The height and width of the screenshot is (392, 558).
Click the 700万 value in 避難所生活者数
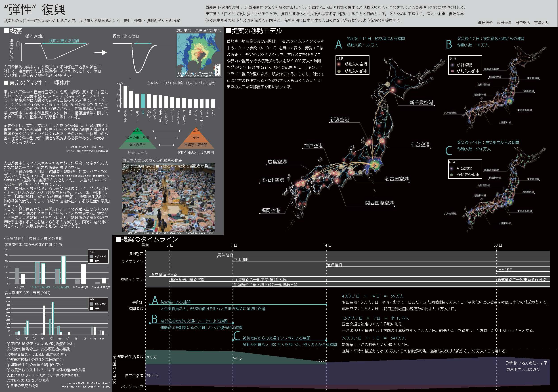(151, 357)
